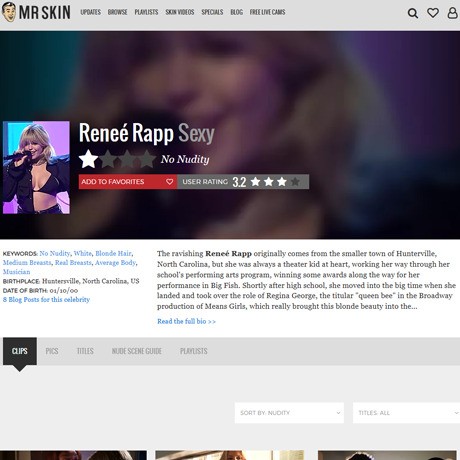
Task: Switch to the Nude Scene Guide tab
Action: [137, 351]
